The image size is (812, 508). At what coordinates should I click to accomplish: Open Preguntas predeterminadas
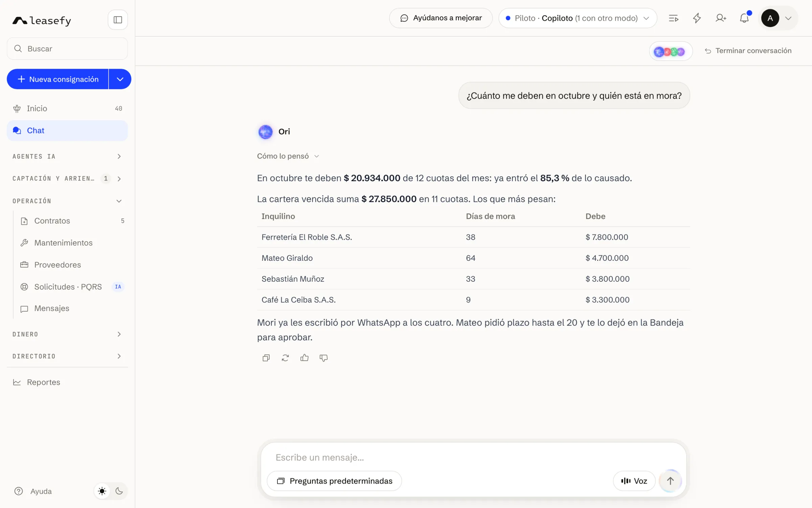334,481
